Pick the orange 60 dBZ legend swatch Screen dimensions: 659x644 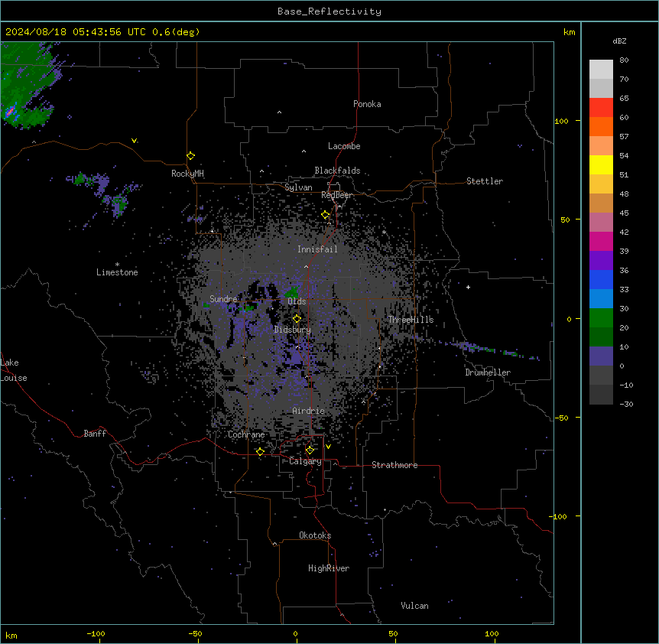601,126
